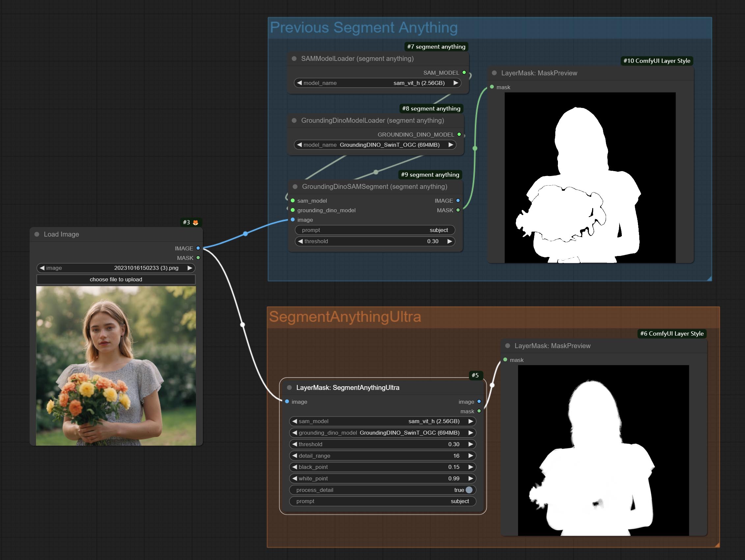Click the GroundingDinoModelLoader node collapse dot

pyautogui.click(x=294, y=120)
